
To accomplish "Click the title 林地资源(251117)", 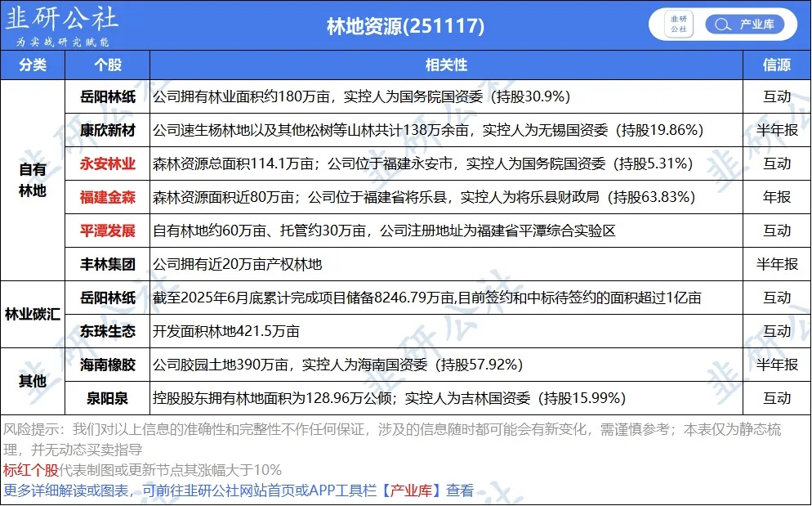I will point(405,26).
